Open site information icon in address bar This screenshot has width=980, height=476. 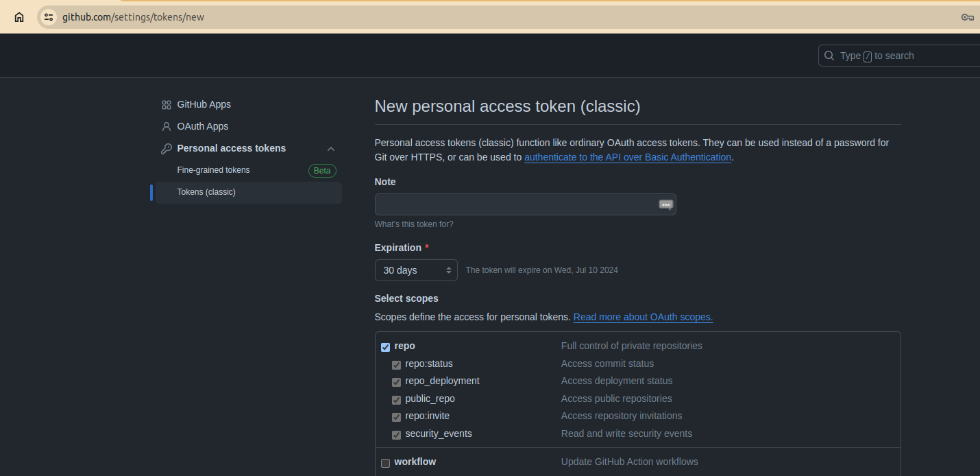(48, 17)
